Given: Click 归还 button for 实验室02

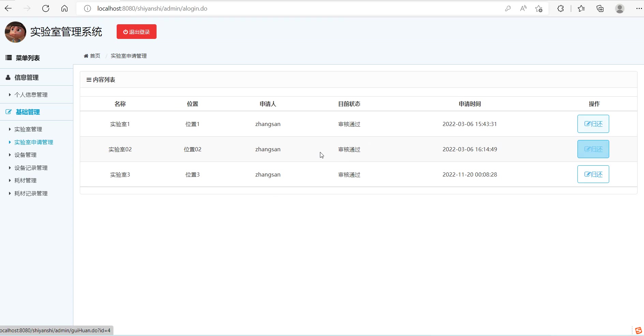Looking at the screenshot, I should pyautogui.click(x=593, y=149).
